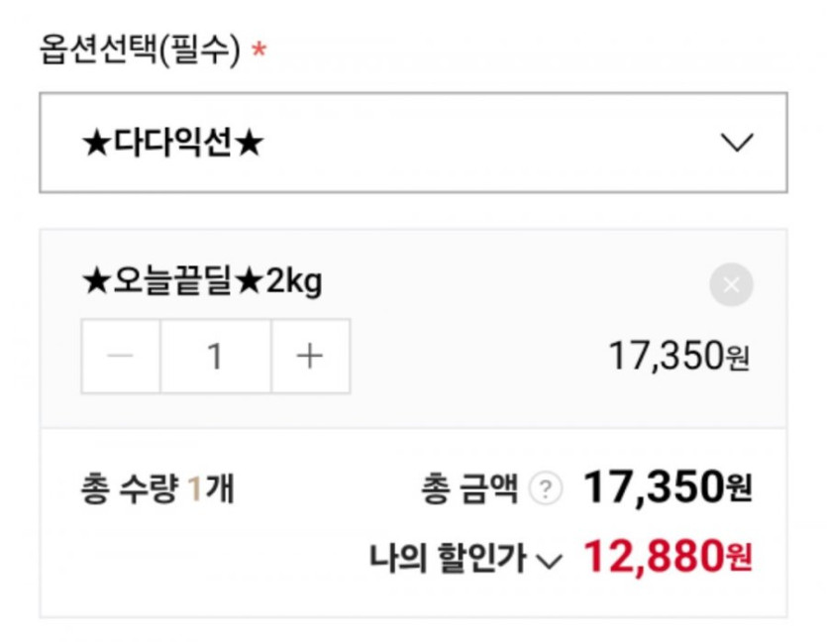The image size is (827, 644).
Task: Click the option dropdown chevron arrow
Action: pos(737,143)
